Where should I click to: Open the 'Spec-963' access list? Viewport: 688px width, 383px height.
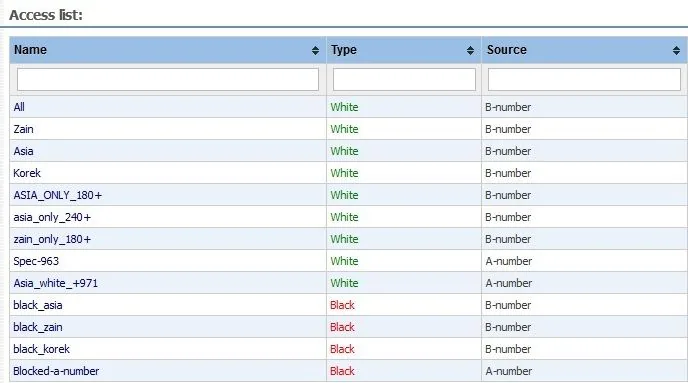click(x=36, y=261)
